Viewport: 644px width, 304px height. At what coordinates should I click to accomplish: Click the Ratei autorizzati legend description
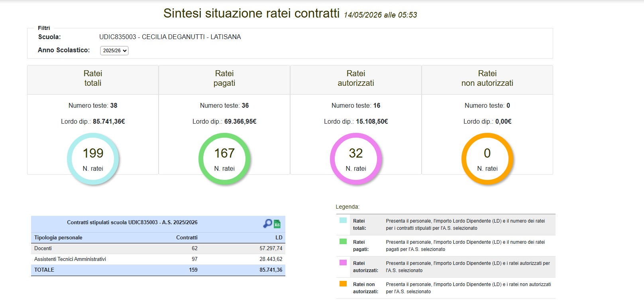tap(468, 266)
